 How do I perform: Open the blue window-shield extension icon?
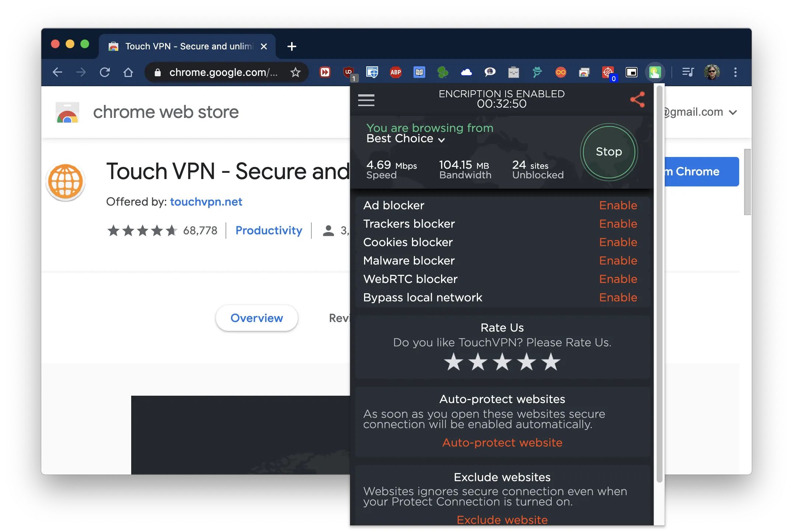point(372,72)
